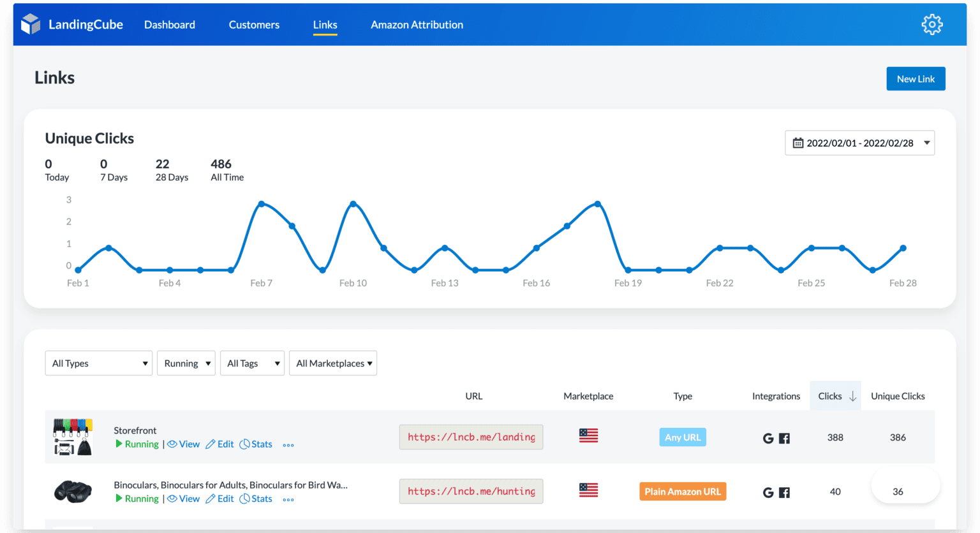Switch to the Customers tab
Screen dimensions: 980x533
click(x=254, y=25)
